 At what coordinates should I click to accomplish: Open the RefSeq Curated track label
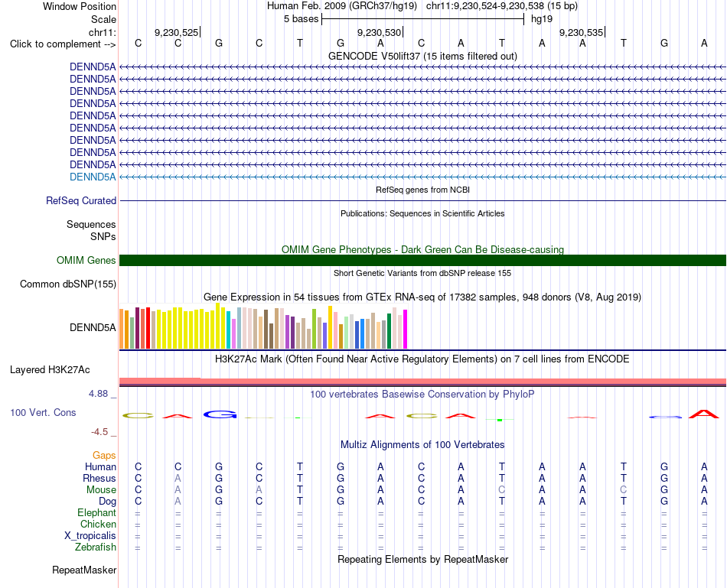click(x=80, y=200)
